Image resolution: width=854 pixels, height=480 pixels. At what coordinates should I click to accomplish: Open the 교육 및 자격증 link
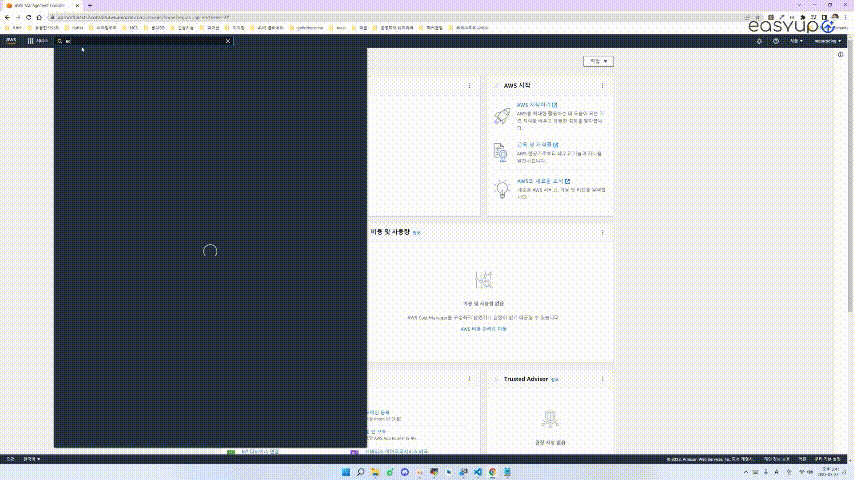(x=537, y=145)
